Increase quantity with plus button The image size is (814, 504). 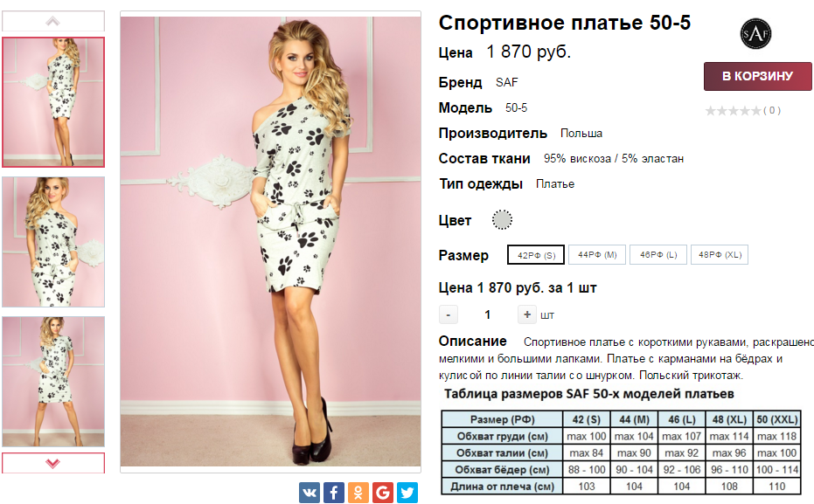(x=527, y=314)
